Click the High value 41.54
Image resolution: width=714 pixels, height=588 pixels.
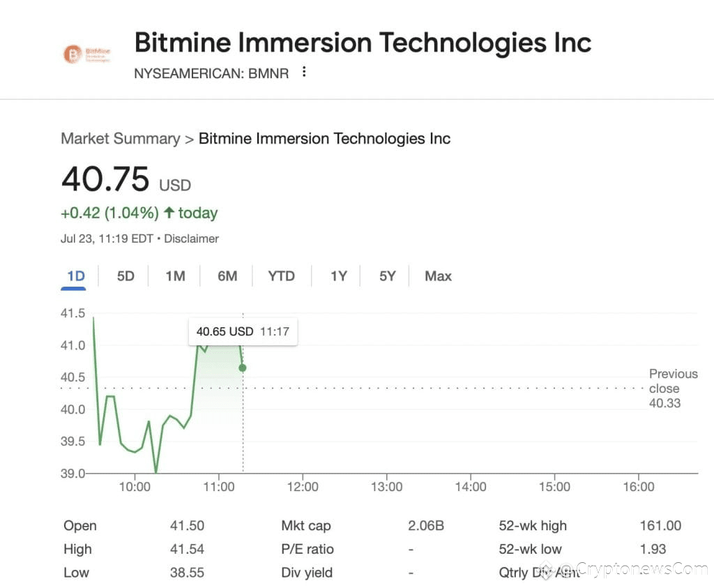click(187, 549)
